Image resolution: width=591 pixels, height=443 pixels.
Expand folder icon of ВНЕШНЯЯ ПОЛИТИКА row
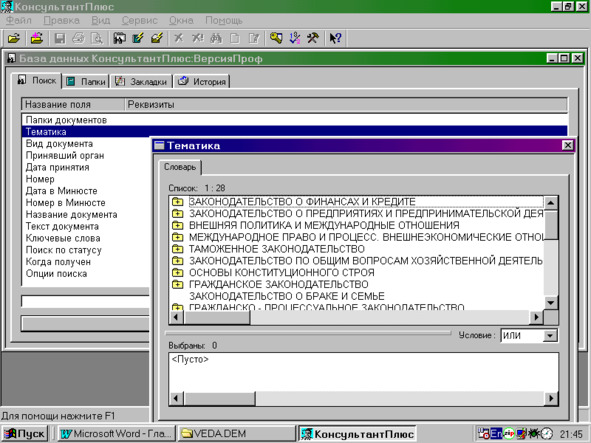[x=177, y=225]
